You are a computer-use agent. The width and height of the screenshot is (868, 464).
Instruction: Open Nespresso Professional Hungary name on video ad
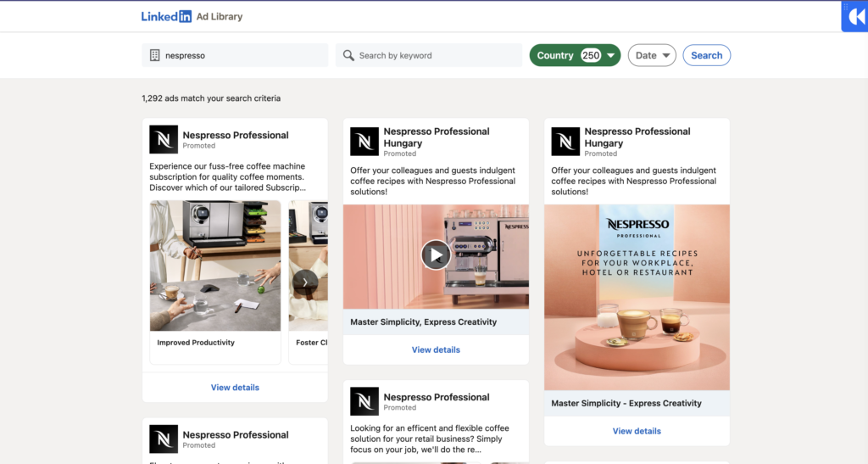(437, 137)
